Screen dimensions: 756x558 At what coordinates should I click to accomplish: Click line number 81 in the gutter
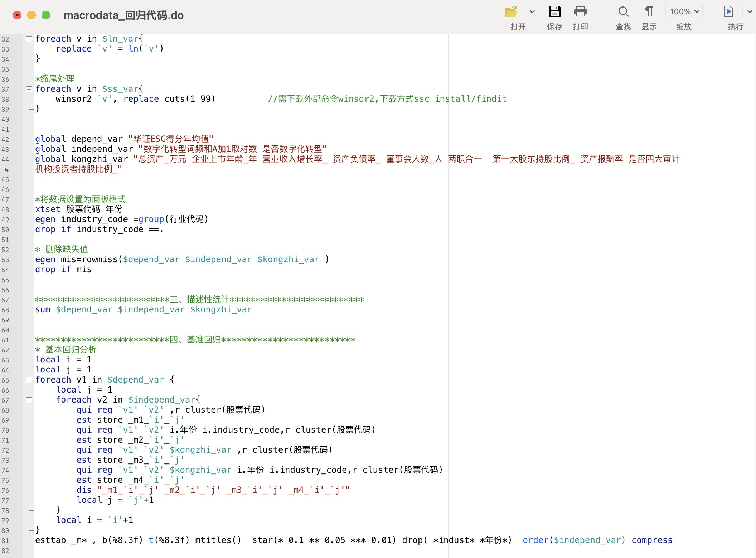click(x=5, y=540)
